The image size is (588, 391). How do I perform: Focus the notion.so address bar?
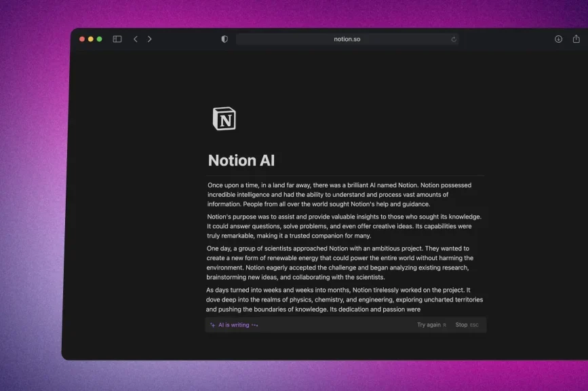click(x=347, y=39)
